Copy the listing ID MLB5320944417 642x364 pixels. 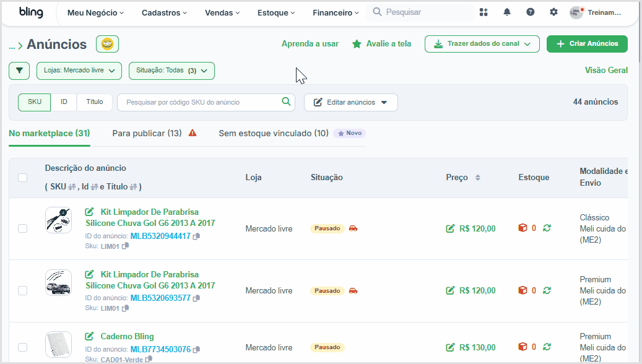pos(196,236)
